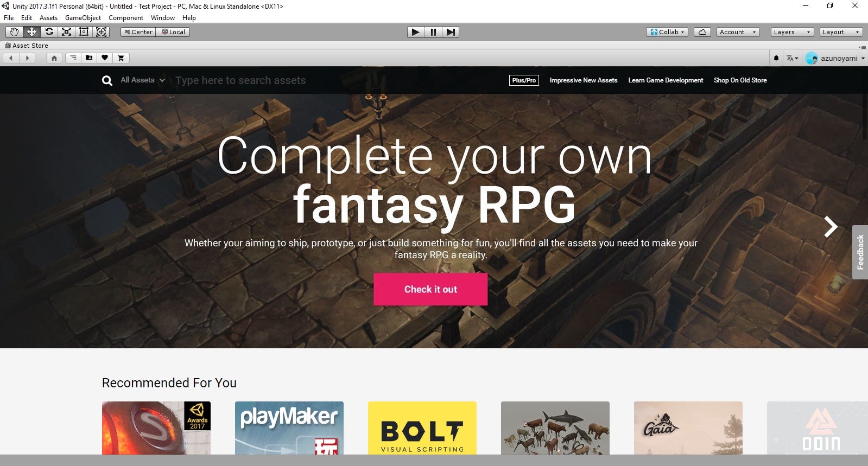Open the Asset Store panel options menu
Image resolution: width=868 pixels, height=466 pixels.
(x=862, y=47)
